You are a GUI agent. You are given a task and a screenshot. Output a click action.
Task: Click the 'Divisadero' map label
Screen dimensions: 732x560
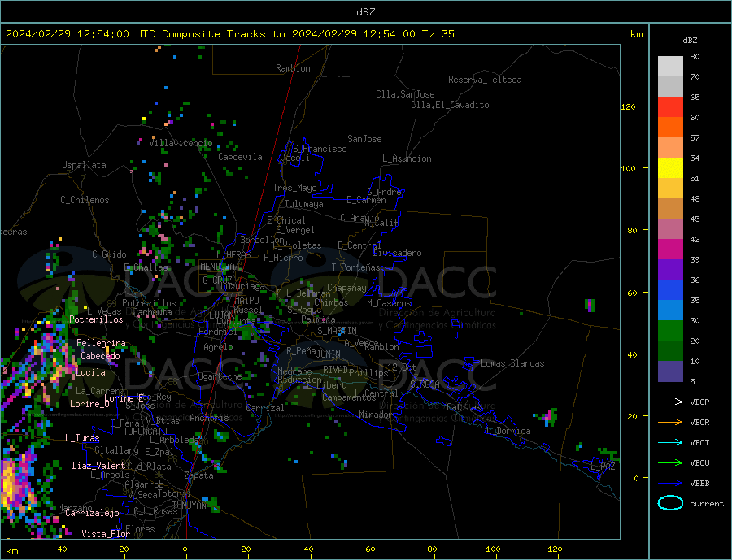click(x=397, y=253)
